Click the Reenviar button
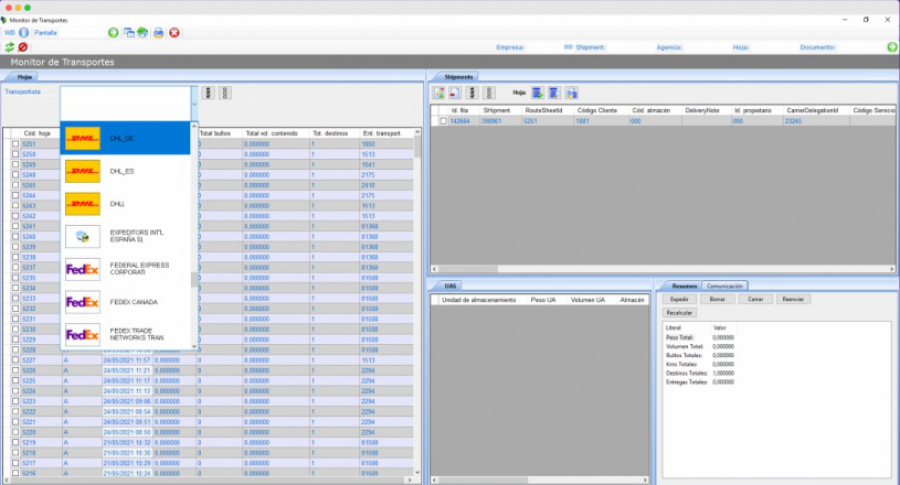900x485 pixels. 793,299
